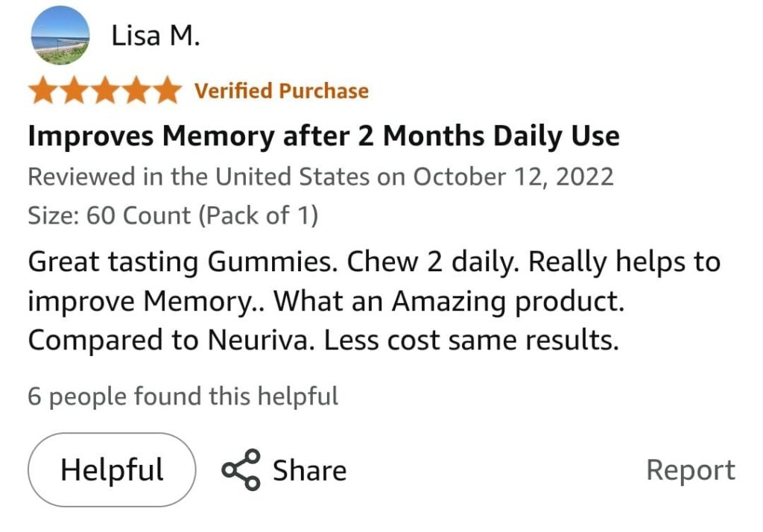763x532 pixels.
Task: Report this review
Action: [690, 470]
